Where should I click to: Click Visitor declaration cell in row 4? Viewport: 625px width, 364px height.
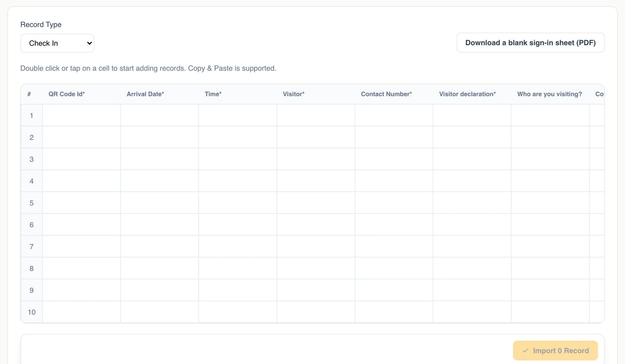pyautogui.click(x=472, y=181)
